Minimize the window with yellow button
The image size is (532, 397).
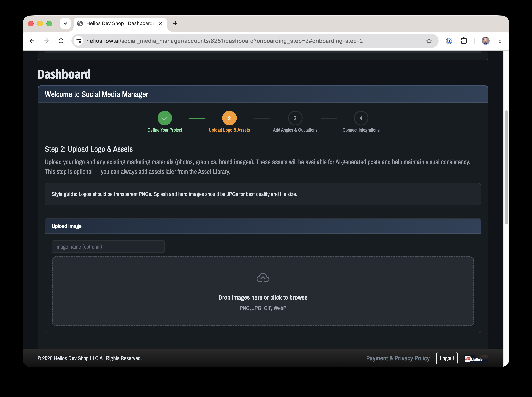[40, 24]
